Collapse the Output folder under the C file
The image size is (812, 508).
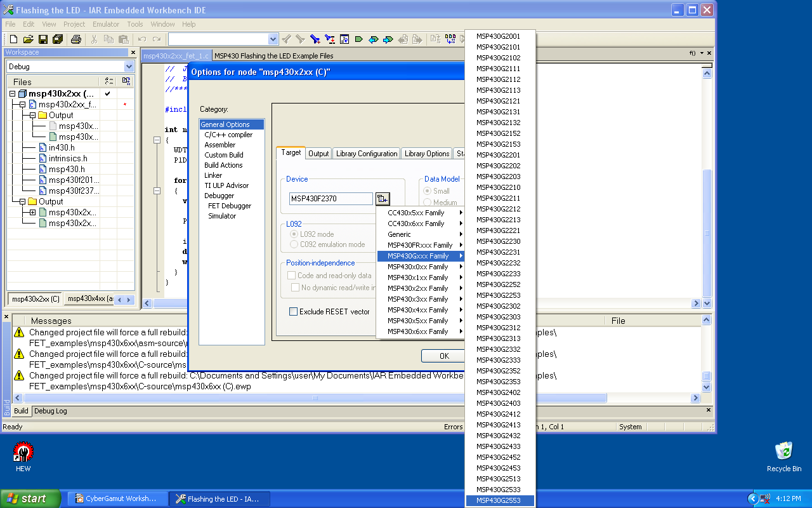tap(32, 116)
